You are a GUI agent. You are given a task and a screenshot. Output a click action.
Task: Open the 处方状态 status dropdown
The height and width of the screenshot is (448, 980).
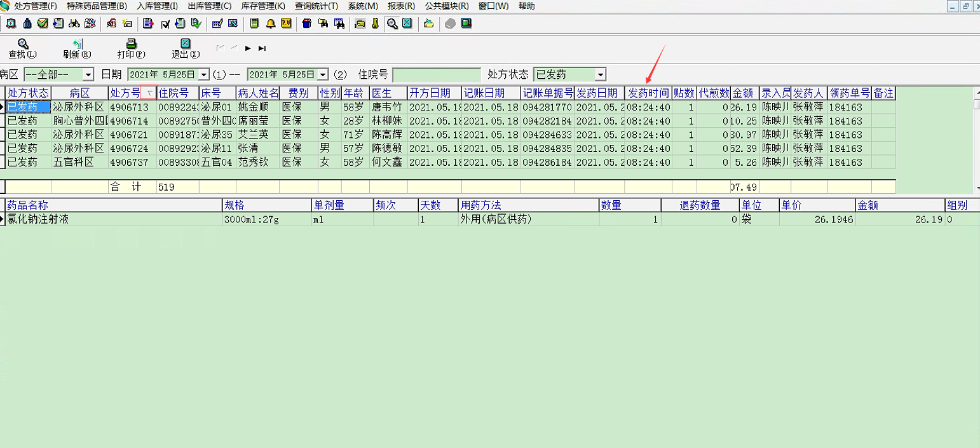pos(600,74)
